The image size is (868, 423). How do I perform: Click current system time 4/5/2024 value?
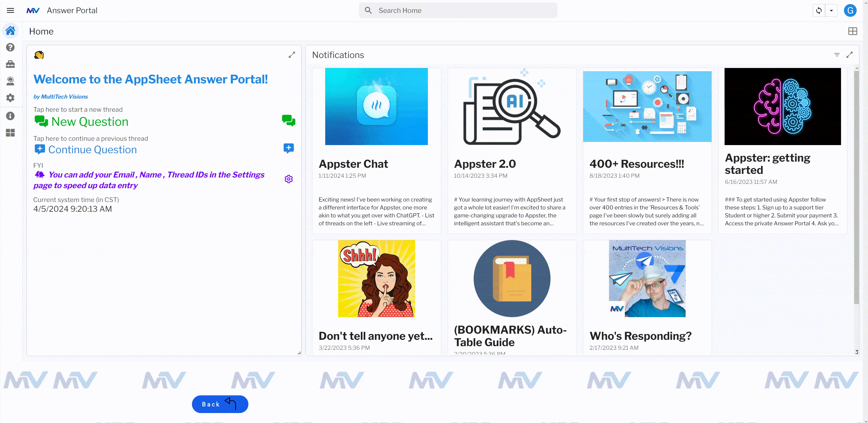(73, 209)
